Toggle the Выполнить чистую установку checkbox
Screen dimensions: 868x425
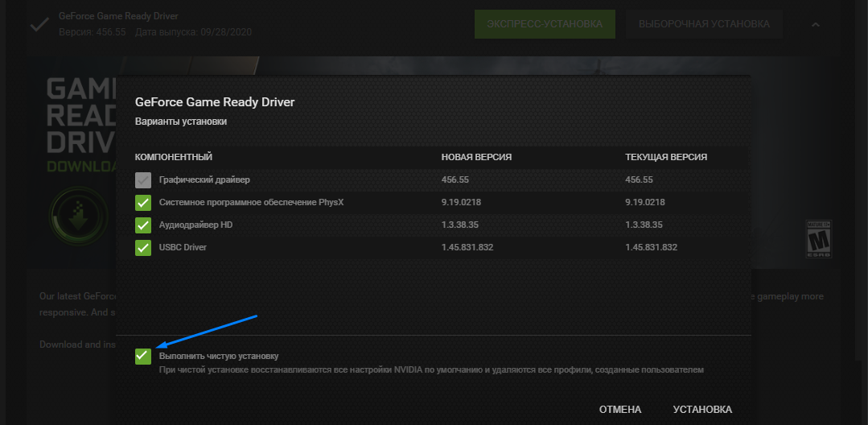143,356
